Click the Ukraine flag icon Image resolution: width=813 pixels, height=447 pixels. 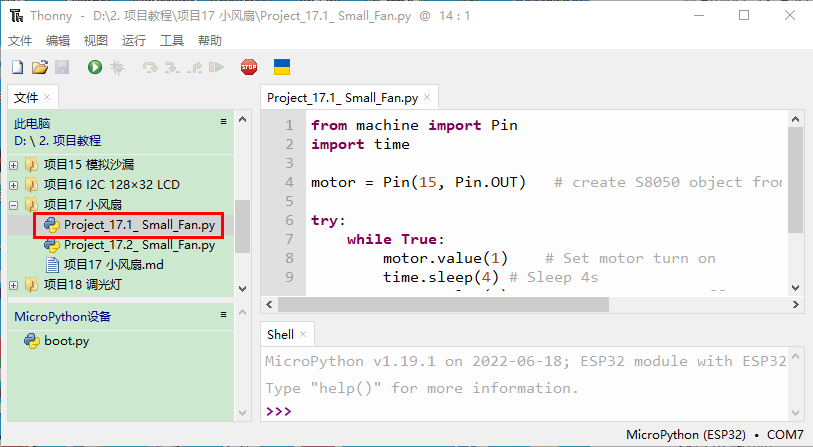coord(282,67)
